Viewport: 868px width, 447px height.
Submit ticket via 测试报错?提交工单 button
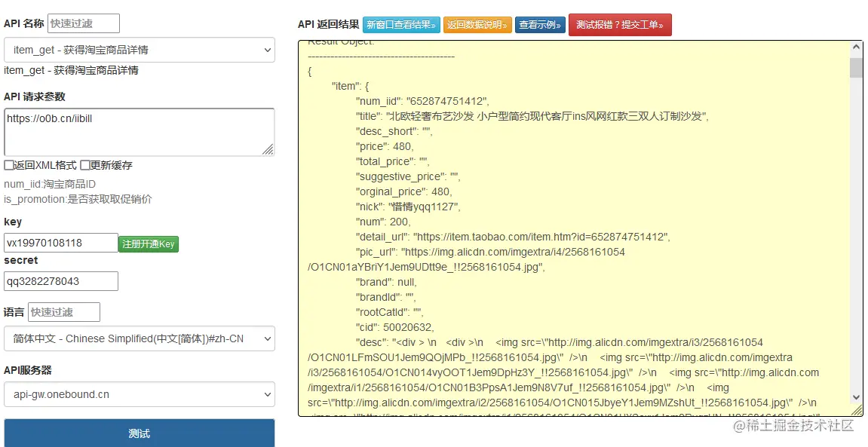coord(620,25)
